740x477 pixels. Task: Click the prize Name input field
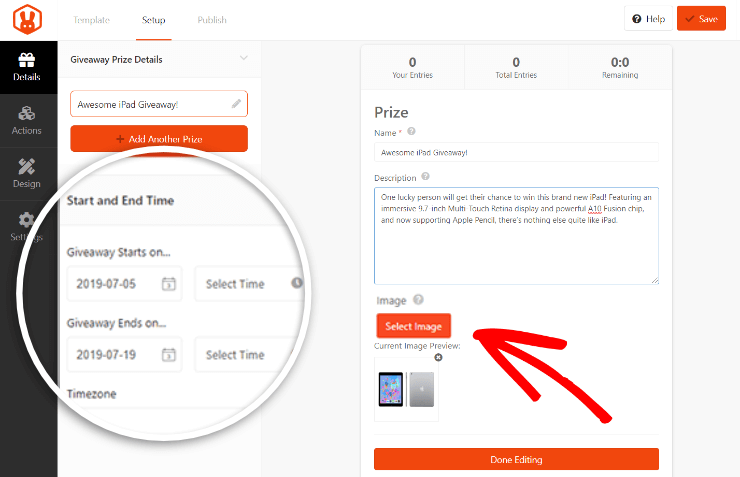516,152
